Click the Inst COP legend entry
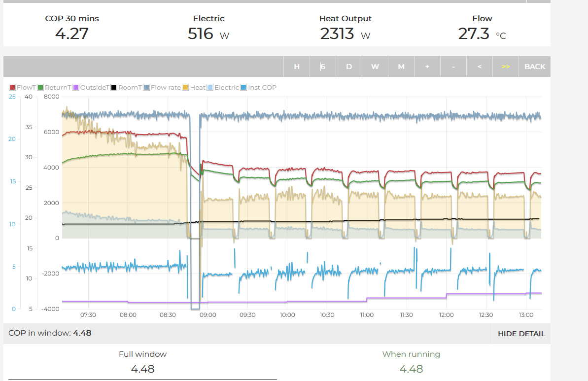Screen dimensions: 588x381 259,88
